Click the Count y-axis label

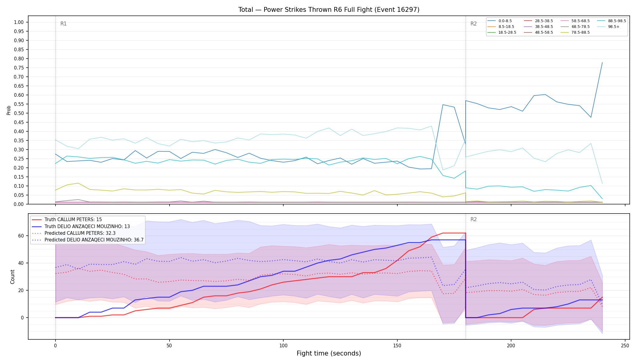coord(12,277)
